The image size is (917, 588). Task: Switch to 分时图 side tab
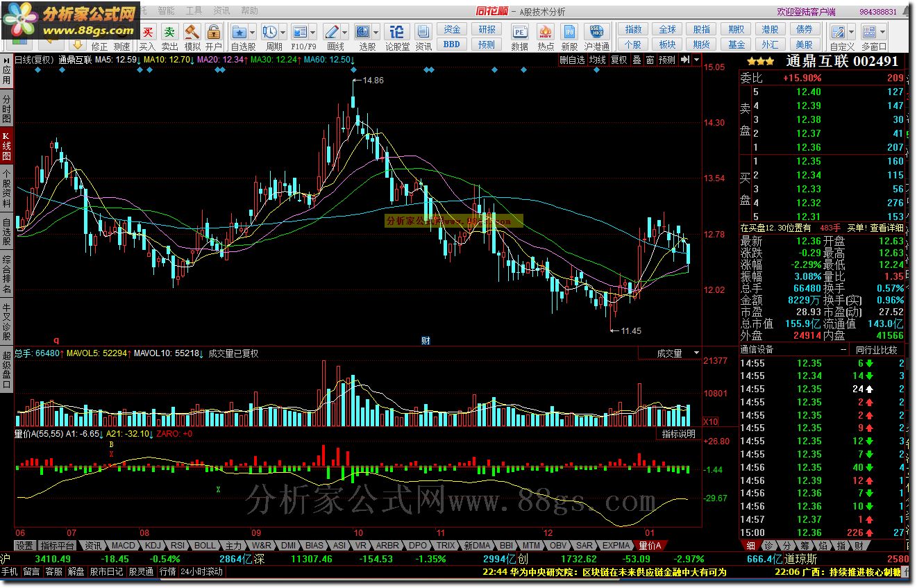point(6,109)
